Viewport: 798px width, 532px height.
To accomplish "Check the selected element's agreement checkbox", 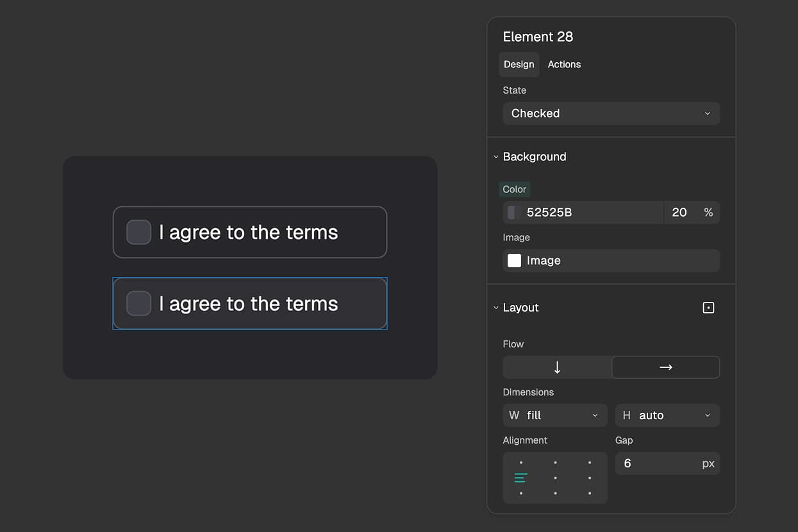I will (138, 303).
